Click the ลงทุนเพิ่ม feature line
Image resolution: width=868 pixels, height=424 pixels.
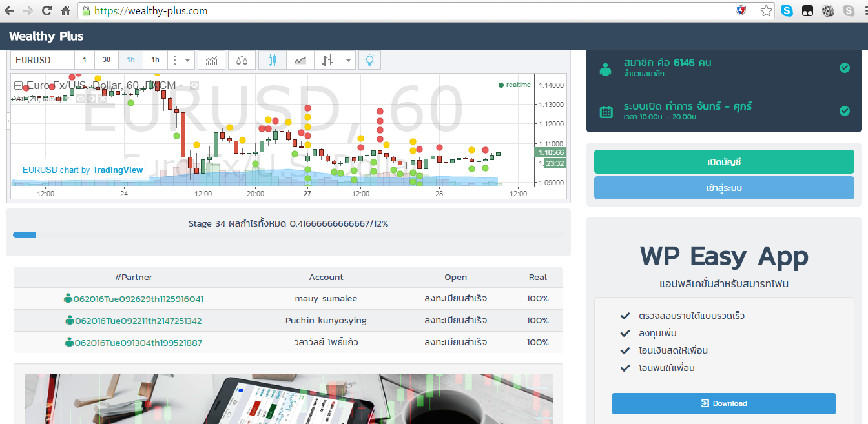pos(657,334)
